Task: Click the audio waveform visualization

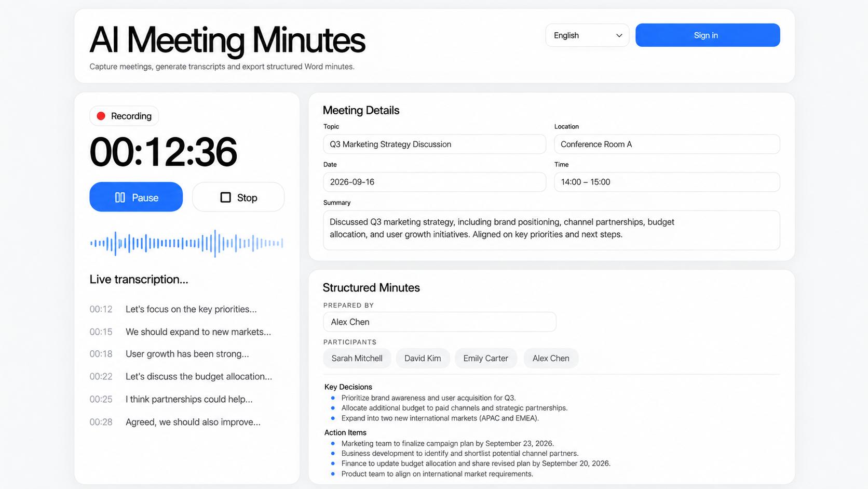Action: [186, 243]
